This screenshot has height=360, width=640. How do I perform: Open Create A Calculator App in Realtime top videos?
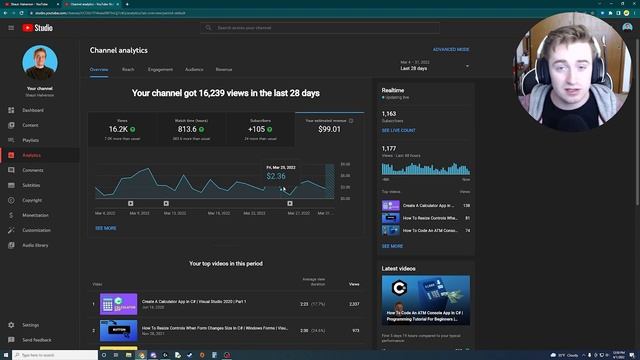pos(426,206)
